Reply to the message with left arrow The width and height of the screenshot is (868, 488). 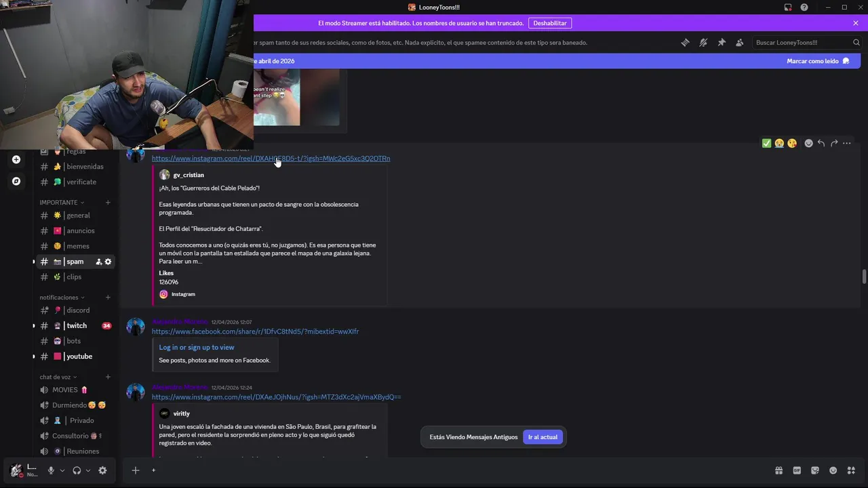tap(821, 143)
